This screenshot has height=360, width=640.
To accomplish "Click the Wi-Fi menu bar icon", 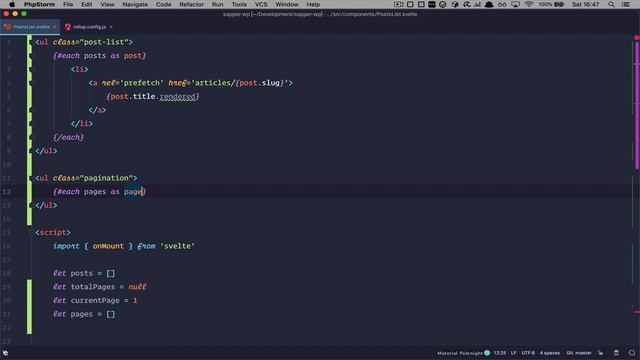I will point(529,4).
